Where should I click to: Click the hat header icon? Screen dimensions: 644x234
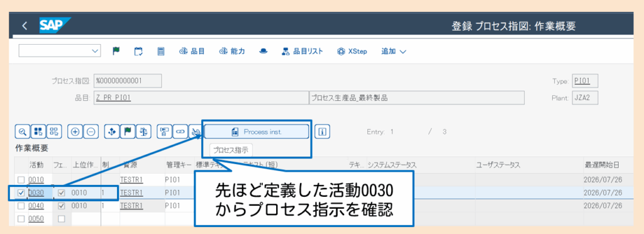[x=263, y=52]
